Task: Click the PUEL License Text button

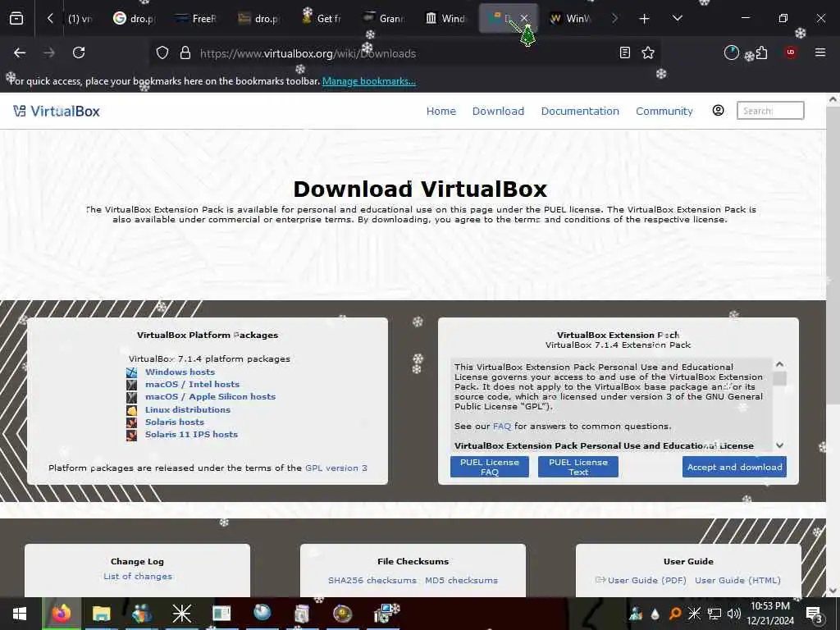Action: [x=578, y=467]
